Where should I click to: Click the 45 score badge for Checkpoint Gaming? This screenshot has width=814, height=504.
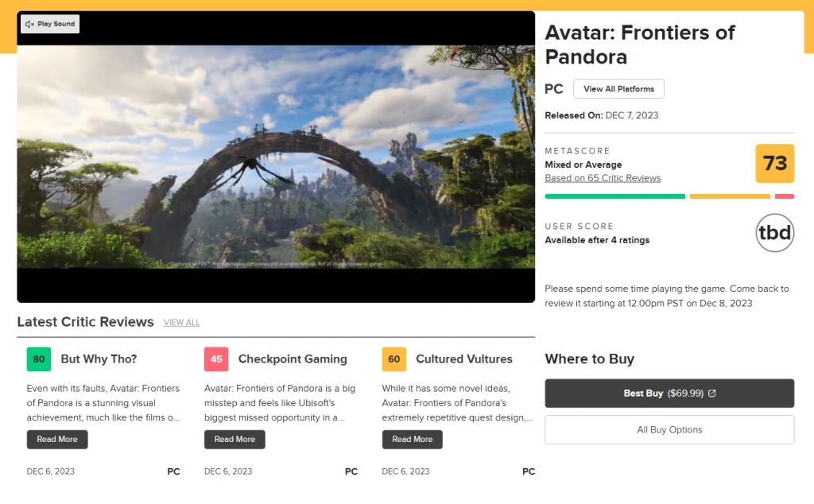pyautogui.click(x=216, y=359)
